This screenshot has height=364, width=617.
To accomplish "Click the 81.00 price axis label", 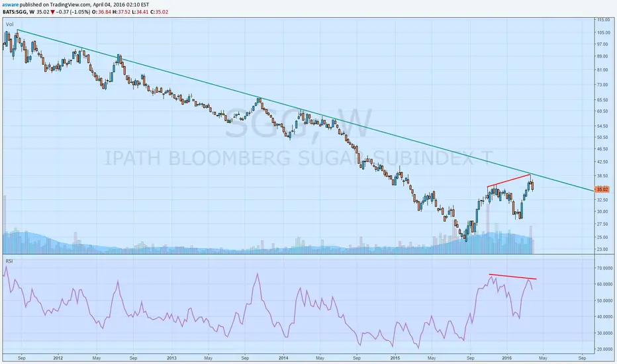I will click(x=602, y=70).
